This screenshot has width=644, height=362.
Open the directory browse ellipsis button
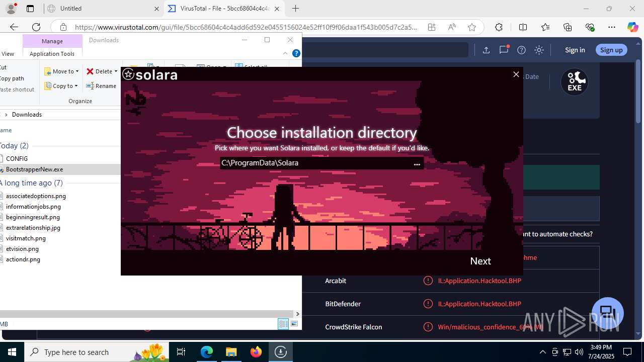(x=417, y=164)
